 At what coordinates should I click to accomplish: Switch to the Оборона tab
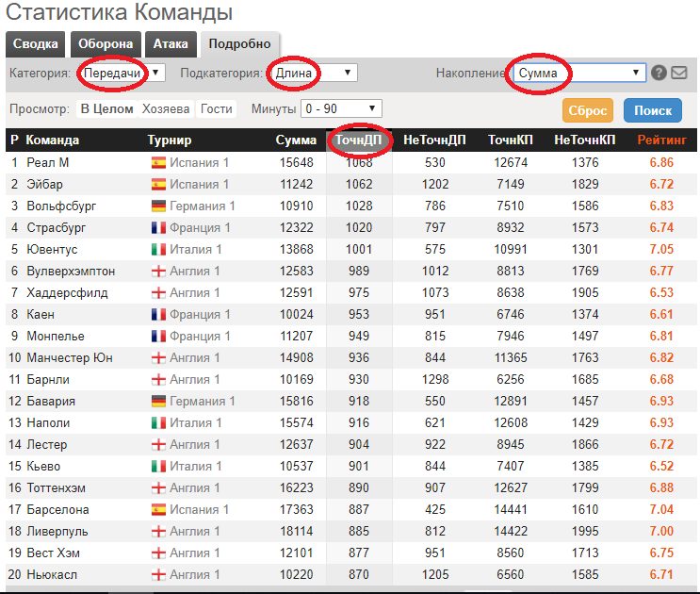coord(105,44)
